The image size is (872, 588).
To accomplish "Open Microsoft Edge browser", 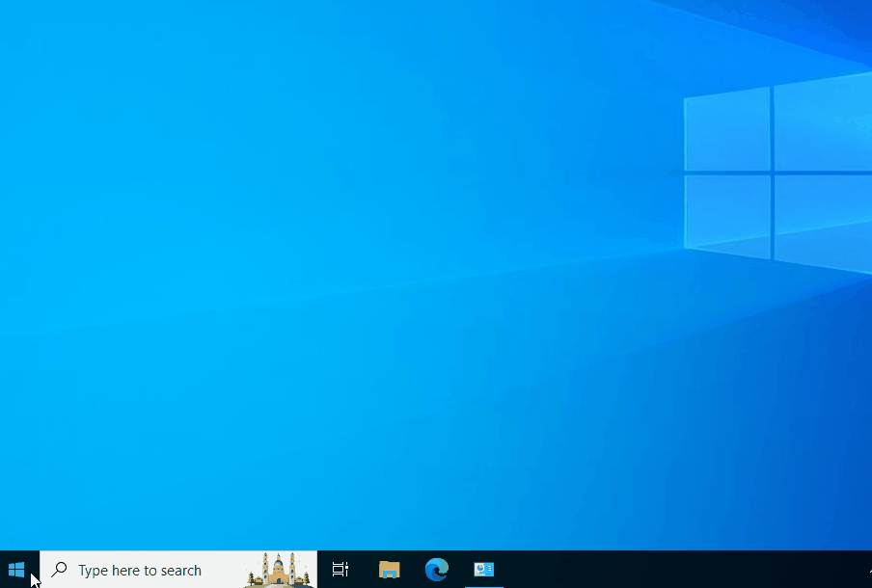I will [x=437, y=570].
